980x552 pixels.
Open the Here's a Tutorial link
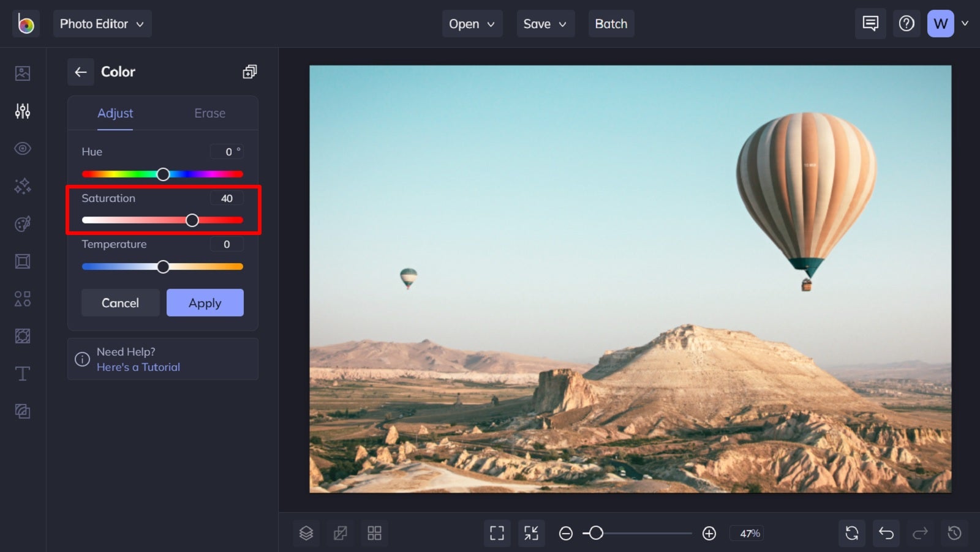[138, 367]
